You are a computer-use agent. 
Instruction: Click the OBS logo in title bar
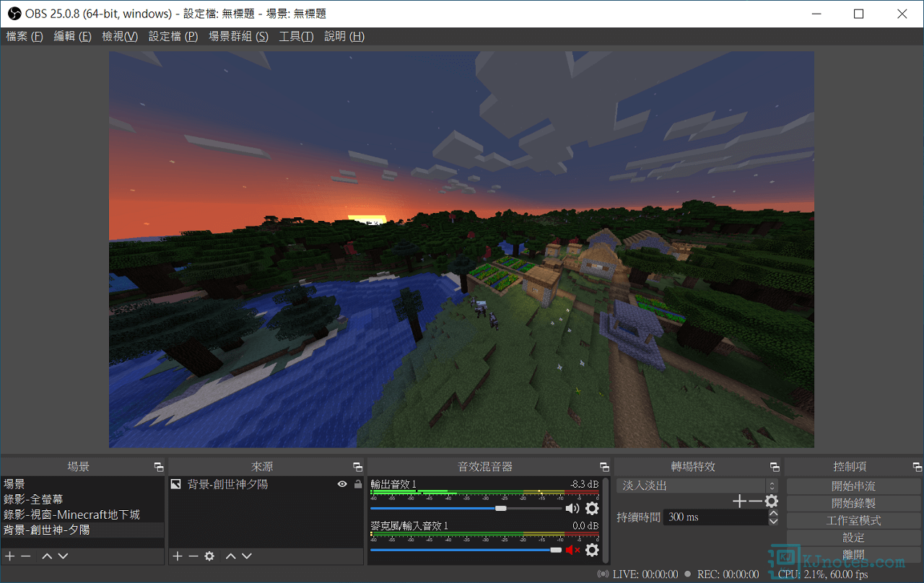pos(14,14)
